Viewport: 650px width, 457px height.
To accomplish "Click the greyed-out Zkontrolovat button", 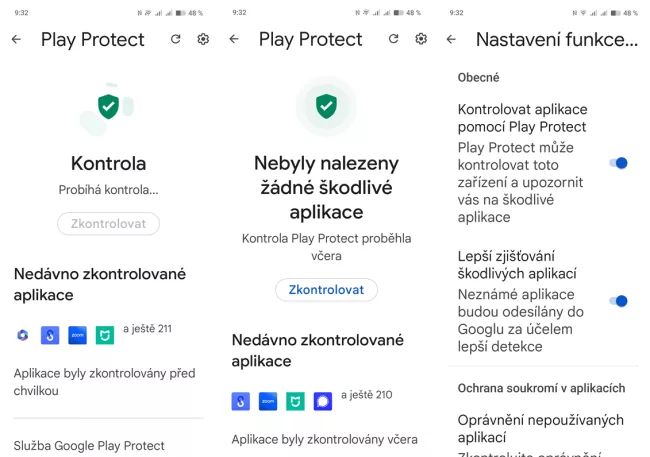I will click(x=108, y=224).
